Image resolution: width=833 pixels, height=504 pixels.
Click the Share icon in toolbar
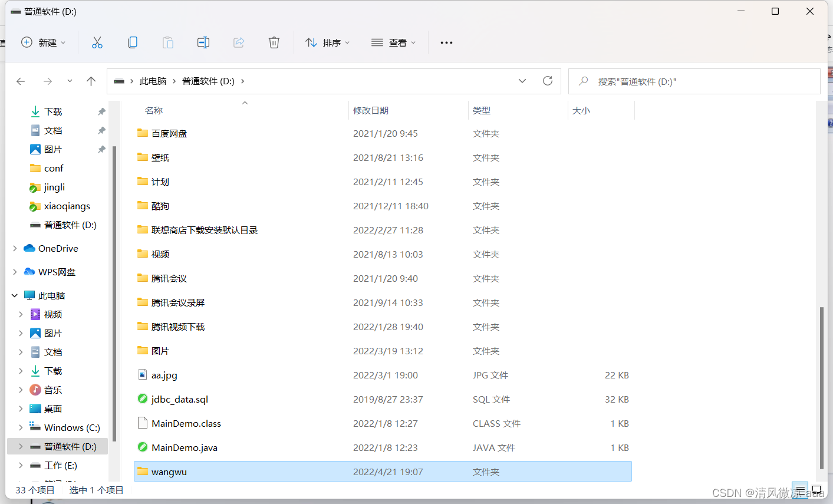[x=239, y=42]
